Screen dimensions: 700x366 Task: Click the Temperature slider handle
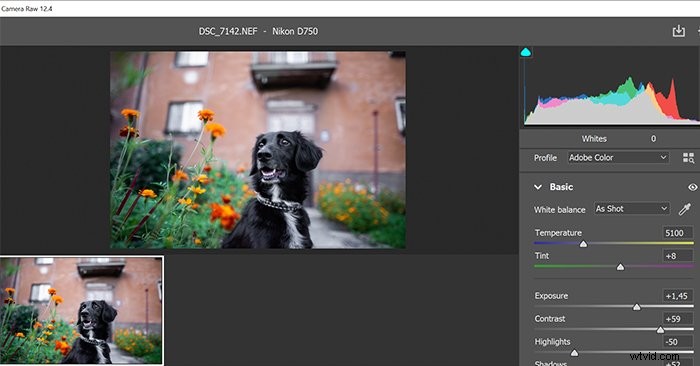[x=583, y=244]
